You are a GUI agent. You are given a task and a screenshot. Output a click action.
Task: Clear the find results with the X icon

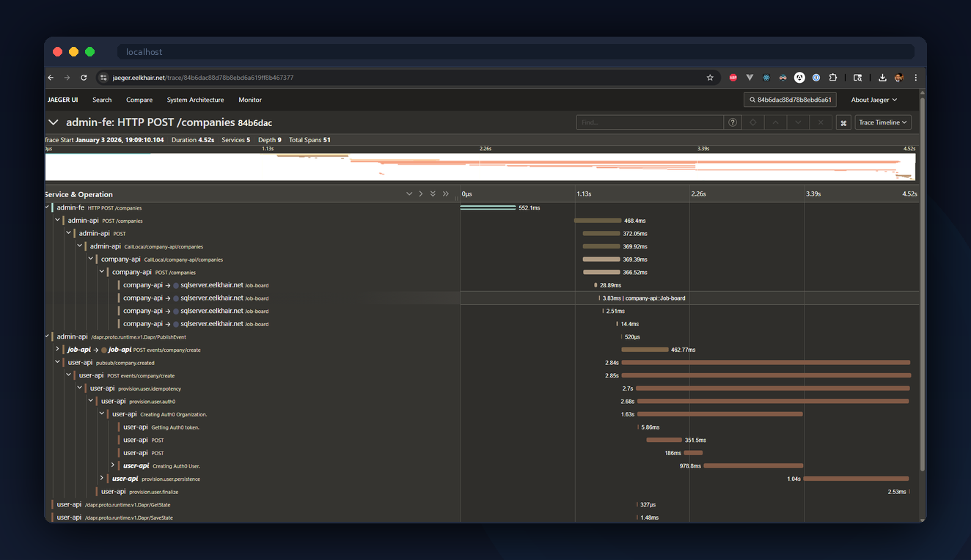coord(821,122)
